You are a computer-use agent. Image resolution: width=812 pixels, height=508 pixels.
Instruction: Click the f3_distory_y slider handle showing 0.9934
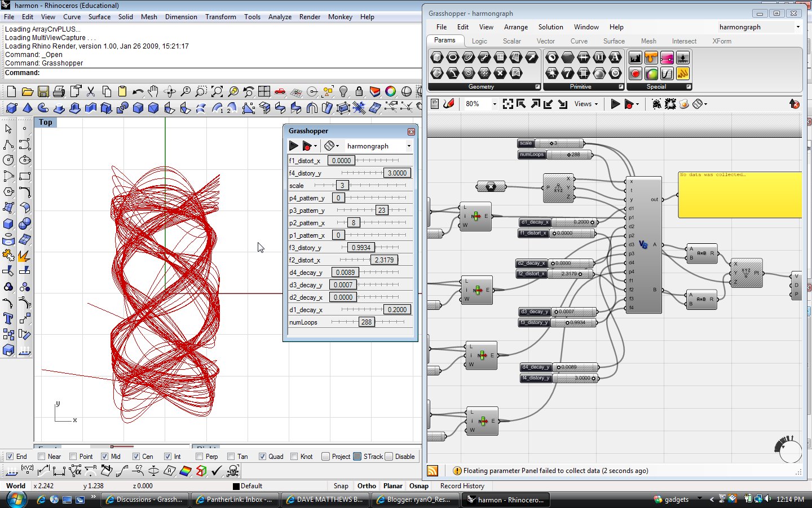tap(361, 248)
